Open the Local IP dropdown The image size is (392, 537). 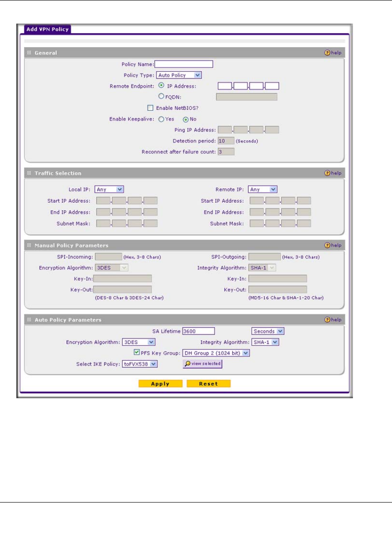[109, 190]
